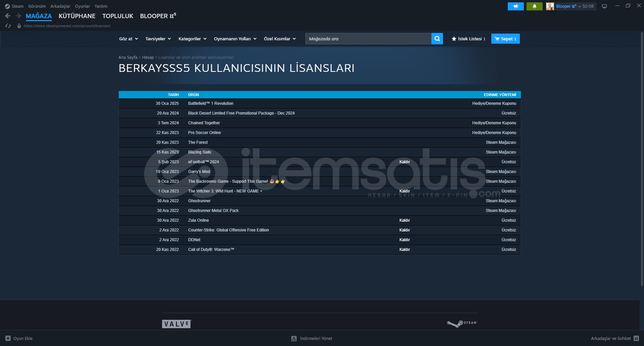Image resolution: width=644 pixels, height=346 pixels.
Task: Click the Battlefield 1 Revolution row
Action: click(319, 103)
